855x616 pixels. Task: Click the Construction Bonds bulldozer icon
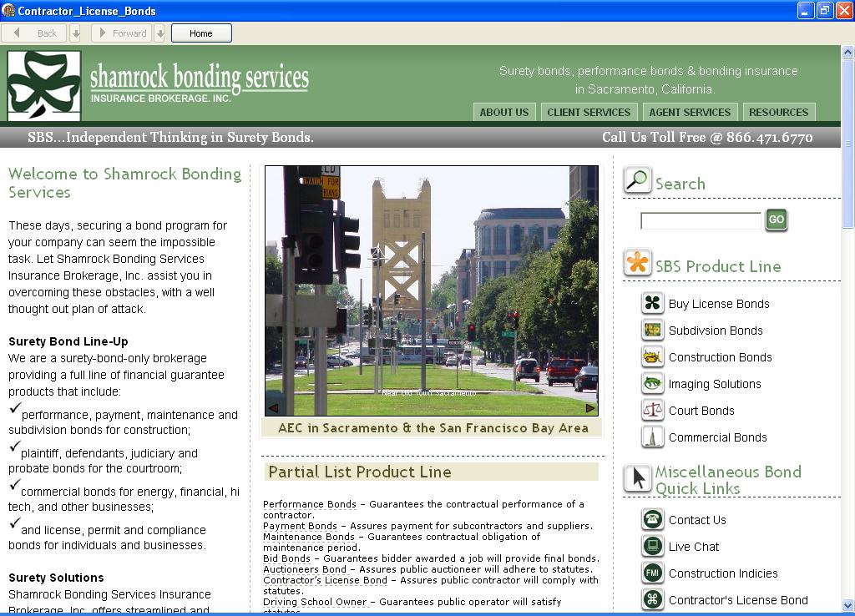[653, 356]
